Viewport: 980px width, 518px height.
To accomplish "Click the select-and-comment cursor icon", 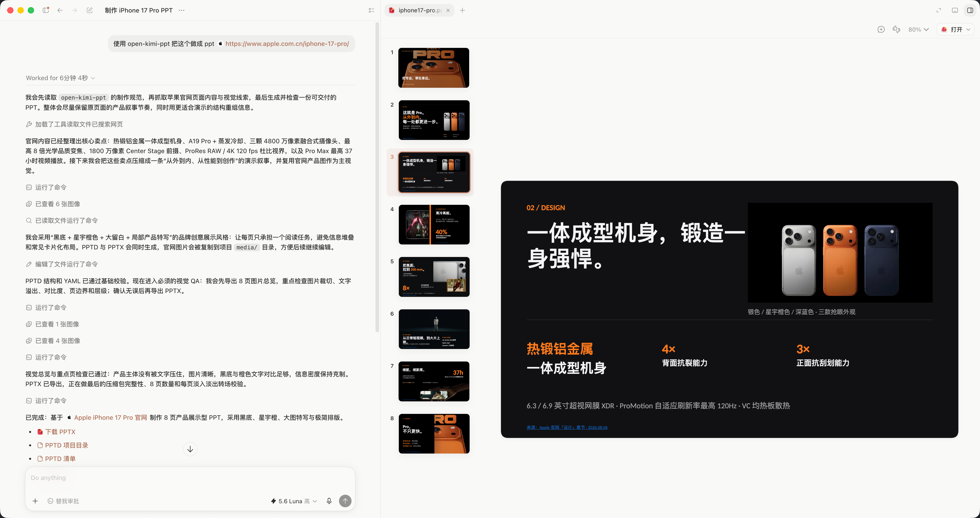I will tap(896, 29).
